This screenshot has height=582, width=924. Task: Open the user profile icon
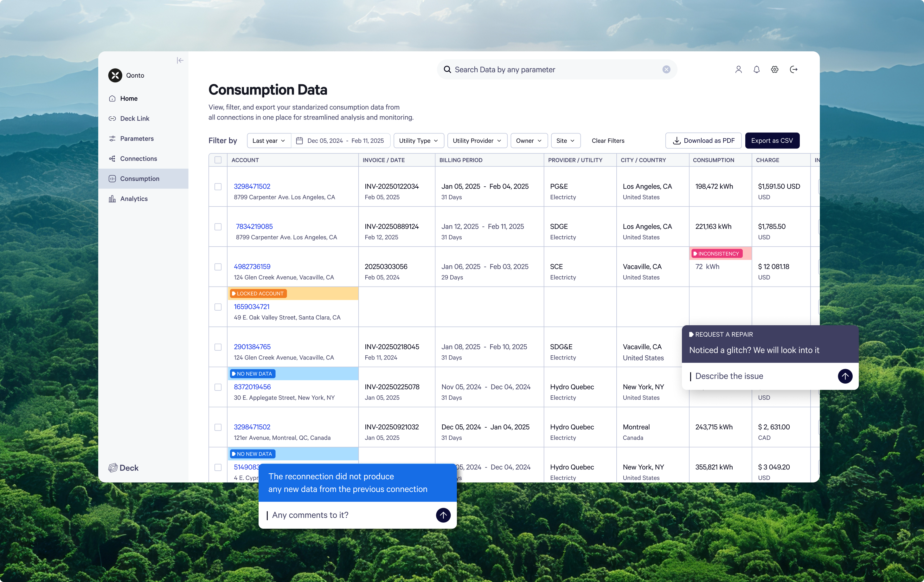tap(738, 69)
